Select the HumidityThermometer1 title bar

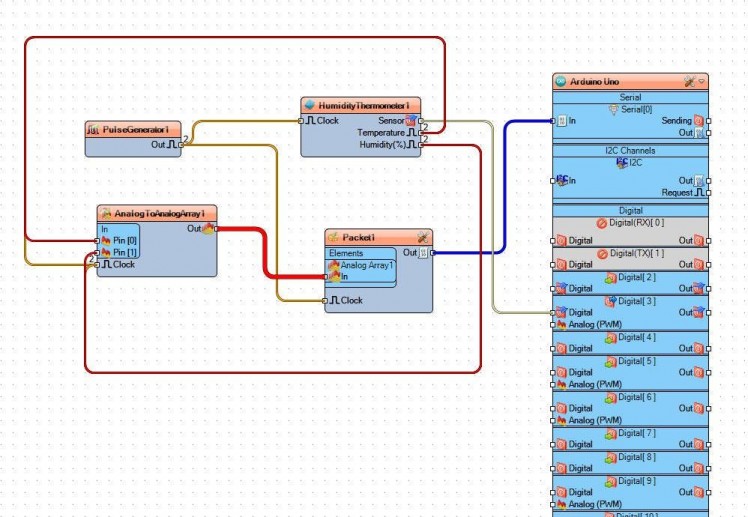[361, 105]
